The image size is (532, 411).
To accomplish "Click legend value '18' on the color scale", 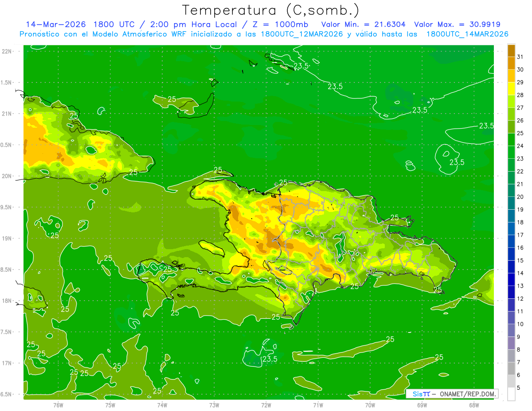I will tap(520, 222).
